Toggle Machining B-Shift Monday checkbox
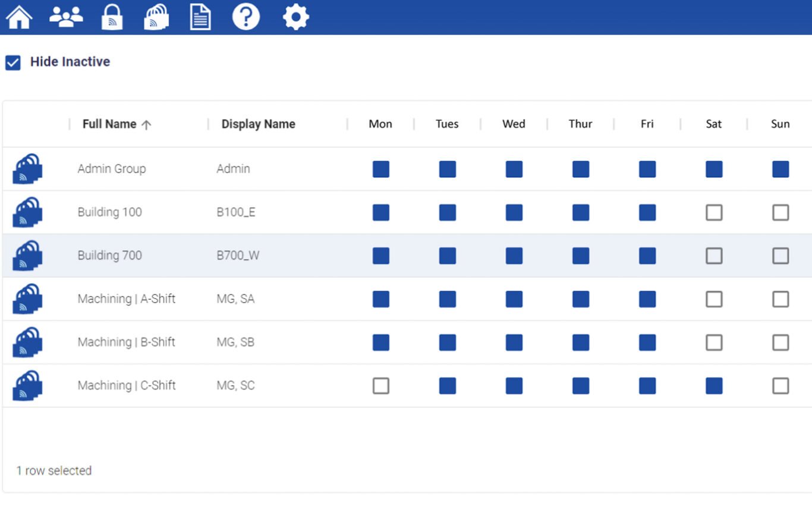812x508 pixels. coord(381,343)
